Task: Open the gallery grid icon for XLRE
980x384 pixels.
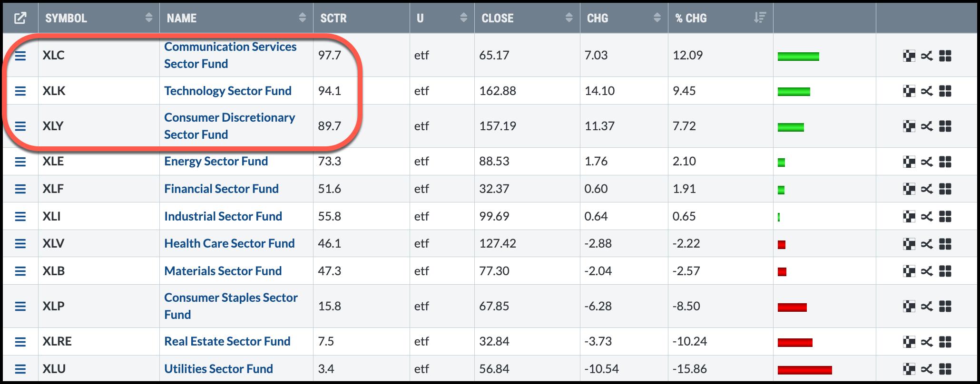Action: [945, 342]
